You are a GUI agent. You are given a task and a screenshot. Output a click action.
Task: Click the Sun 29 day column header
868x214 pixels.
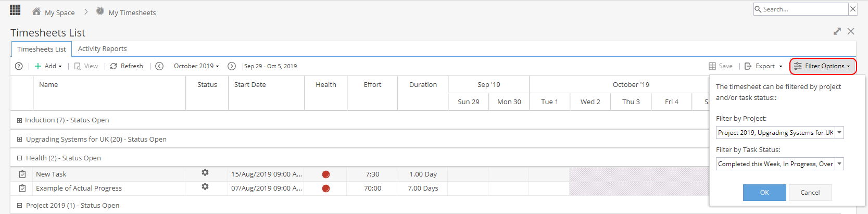pos(469,102)
